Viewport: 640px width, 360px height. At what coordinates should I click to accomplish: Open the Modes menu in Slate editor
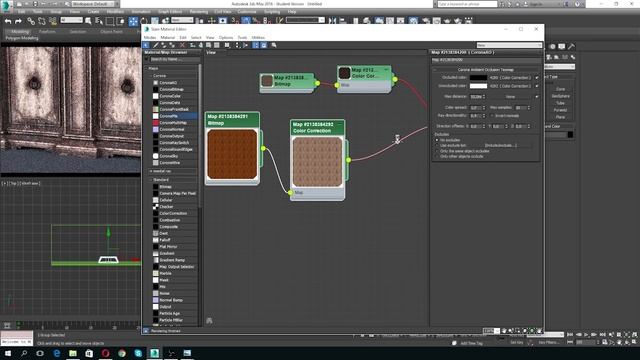150,38
